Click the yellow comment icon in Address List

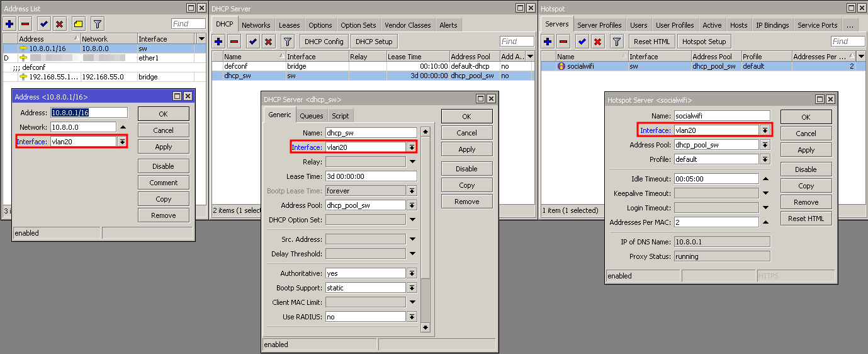pyautogui.click(x=78, y=25)
